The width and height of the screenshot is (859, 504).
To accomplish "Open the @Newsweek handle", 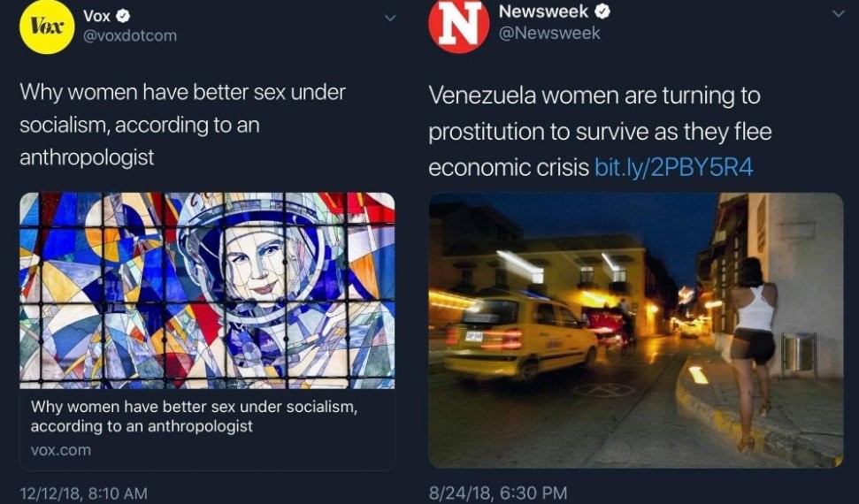I will tap(549, 34).
